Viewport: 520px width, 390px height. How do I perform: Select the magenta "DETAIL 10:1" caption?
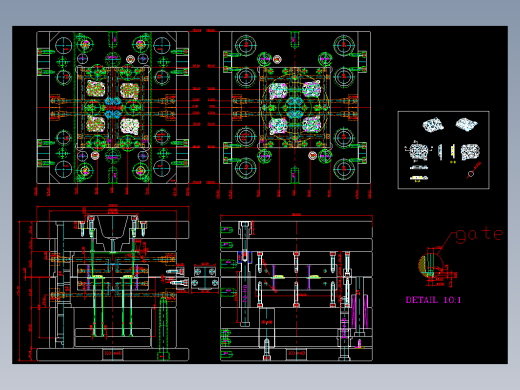(x=433, y=300)
